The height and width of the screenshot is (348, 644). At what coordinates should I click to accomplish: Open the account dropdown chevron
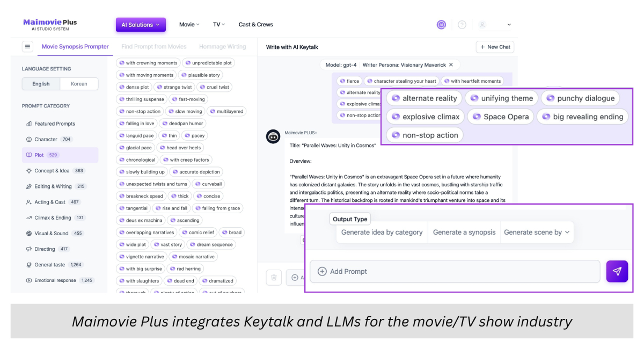coord(509,25)
